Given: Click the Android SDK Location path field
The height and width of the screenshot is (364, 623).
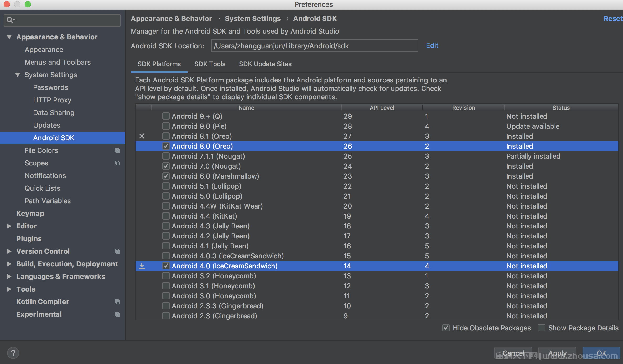Looking at the screenshot, I should tap(314, 46).
